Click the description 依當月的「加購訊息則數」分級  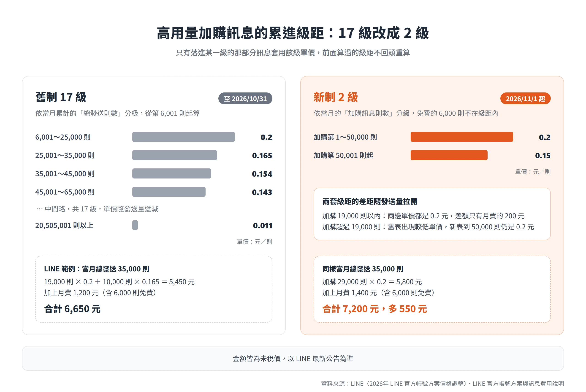[x=406, y=113]
